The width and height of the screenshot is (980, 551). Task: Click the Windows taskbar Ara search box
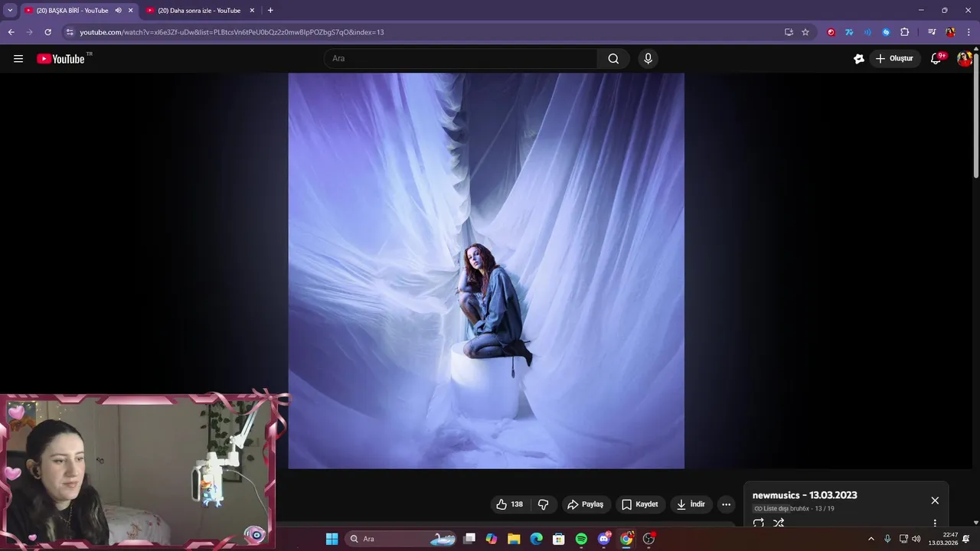click(x=402, y=539)
